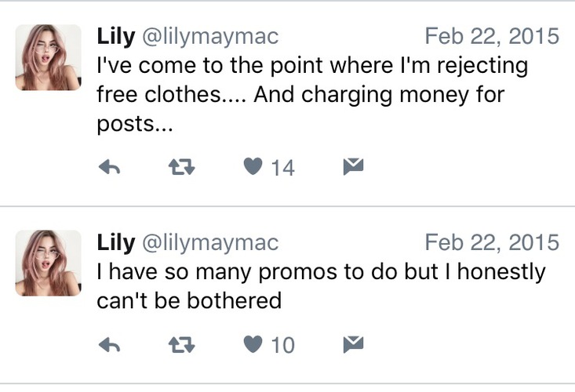
Task: Retweet the 'so many promos' tweet
Action: (182, 344)
